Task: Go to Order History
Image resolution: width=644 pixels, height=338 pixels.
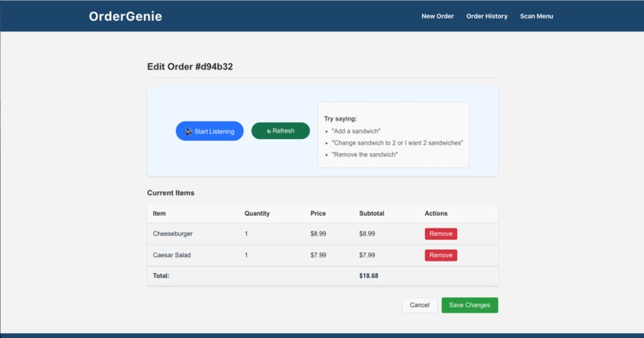Action: [487, 16]
